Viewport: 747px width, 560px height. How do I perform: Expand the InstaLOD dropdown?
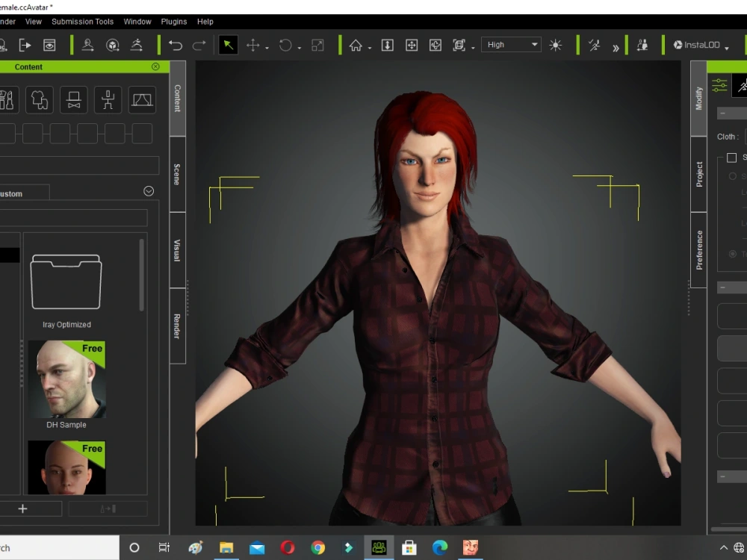pyautogui.click(x=727, y=48)
